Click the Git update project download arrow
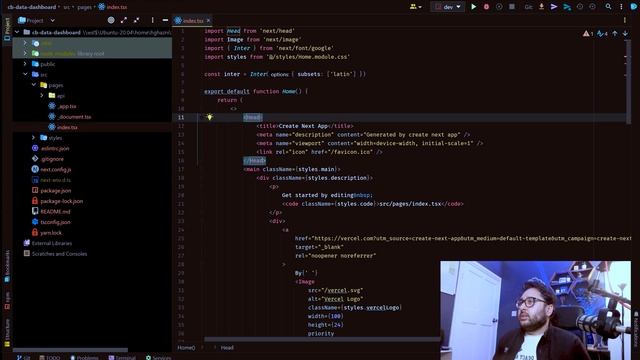The height and width of the screenshot is (360, 640). [x=542, y=7]
